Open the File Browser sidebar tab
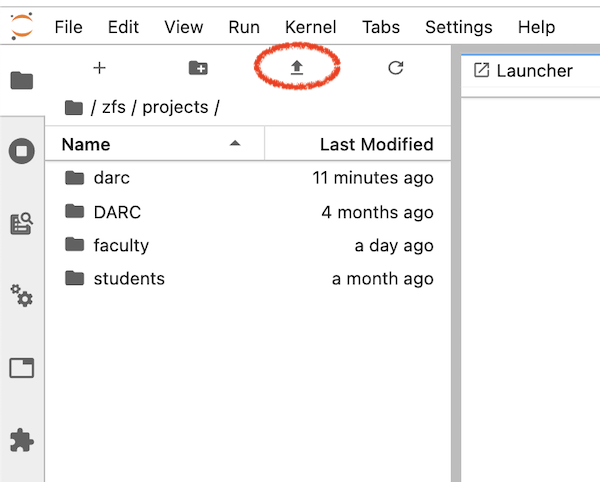600x482 pixels. point(22,81)
